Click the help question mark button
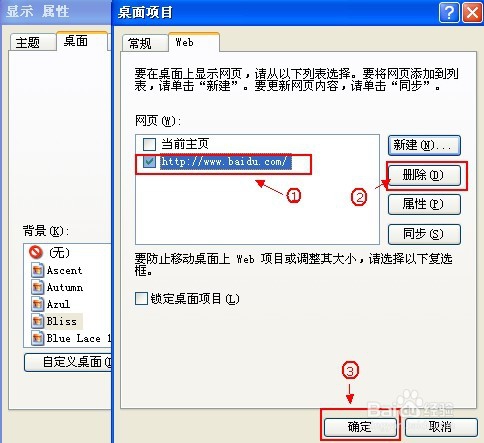This screenshot has height=443, width=484. [449, 13]
